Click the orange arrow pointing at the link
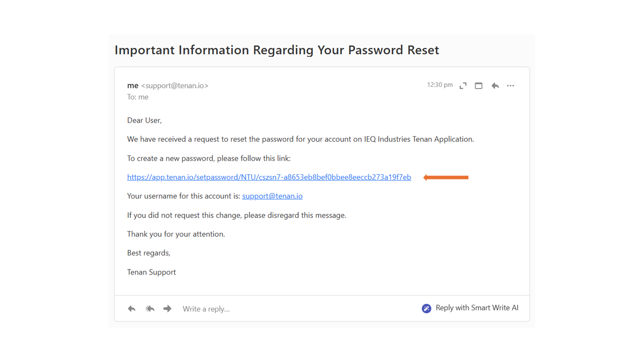The image size is (644, 362). [x=446, y=177]
